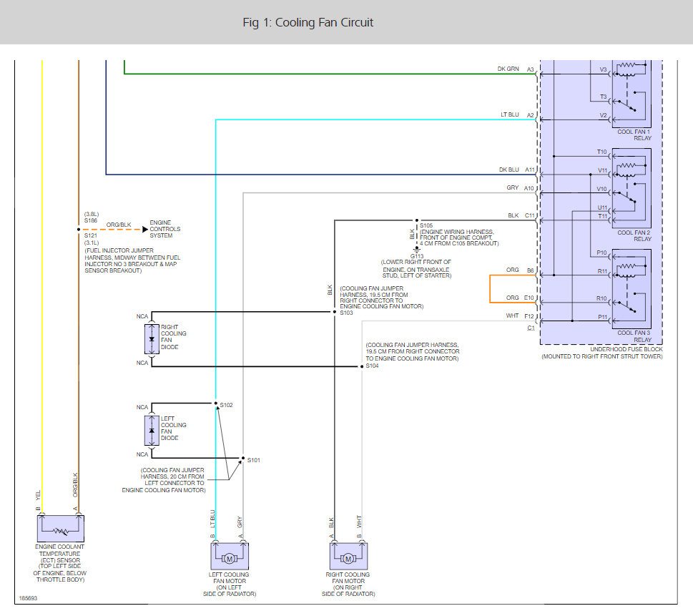This screenshot has height=616, width=693.
Task: Click the S104 cooling fan jumper harness note
Action: [x=413, y=351]
